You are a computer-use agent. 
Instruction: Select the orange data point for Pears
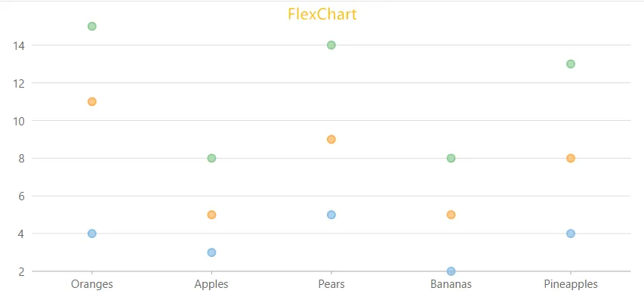coord(331,139)
